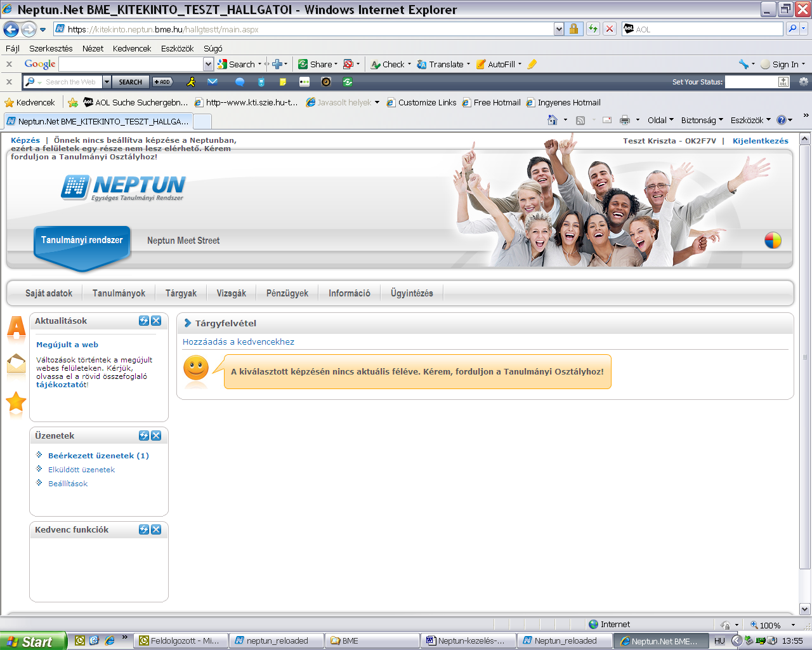Open the Eszközök command bar dropdown
Viewport: 812px width, 650px height.
750,120
